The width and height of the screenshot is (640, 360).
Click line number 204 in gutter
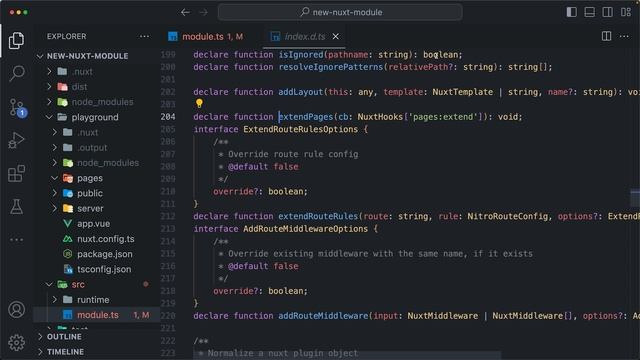click(168, 117)
